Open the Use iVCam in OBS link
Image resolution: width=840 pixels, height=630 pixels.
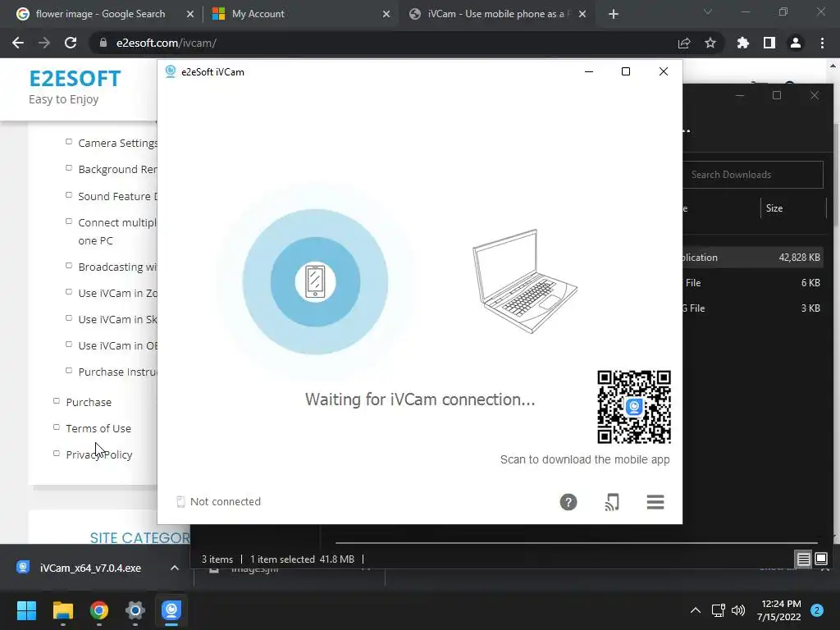pyautogui.click(x=117, y=345)
